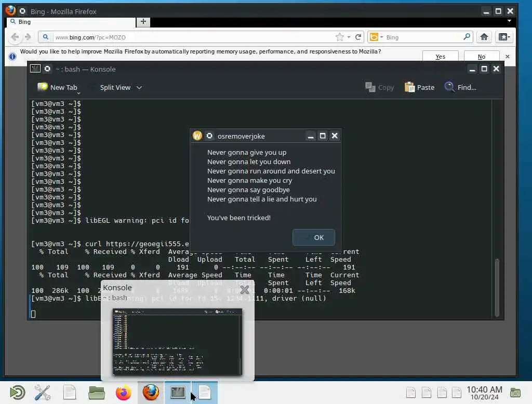This screenshot has width=532, height=404.
Task: Open the green folder tray icon
Action: (515, 393)
